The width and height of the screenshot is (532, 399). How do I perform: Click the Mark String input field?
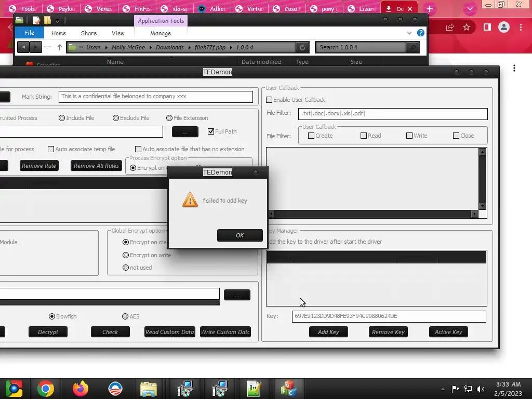pos(156,97)
